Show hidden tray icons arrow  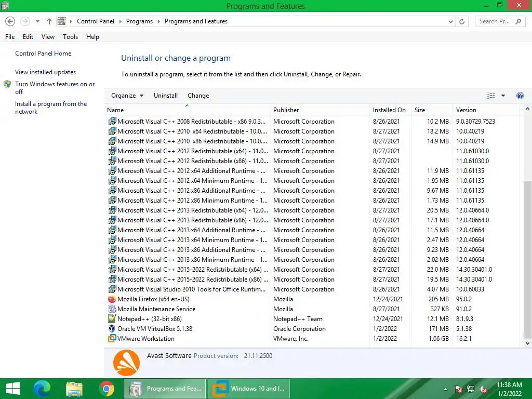(445, 389)
